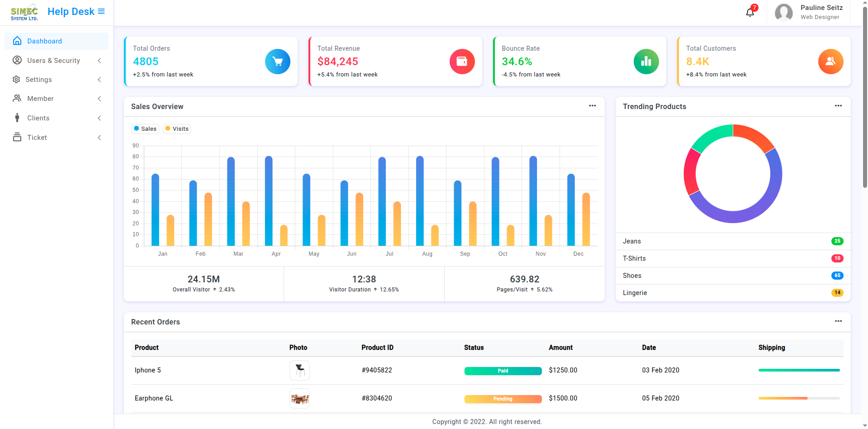The height and width of the screenshot is (429, 868).
Task: Click the Total Revenue wallet icon
Action: [x=462, y=62]
